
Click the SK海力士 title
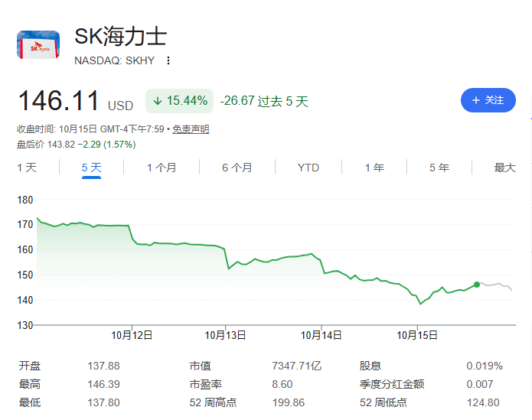(x=120, y=36)
